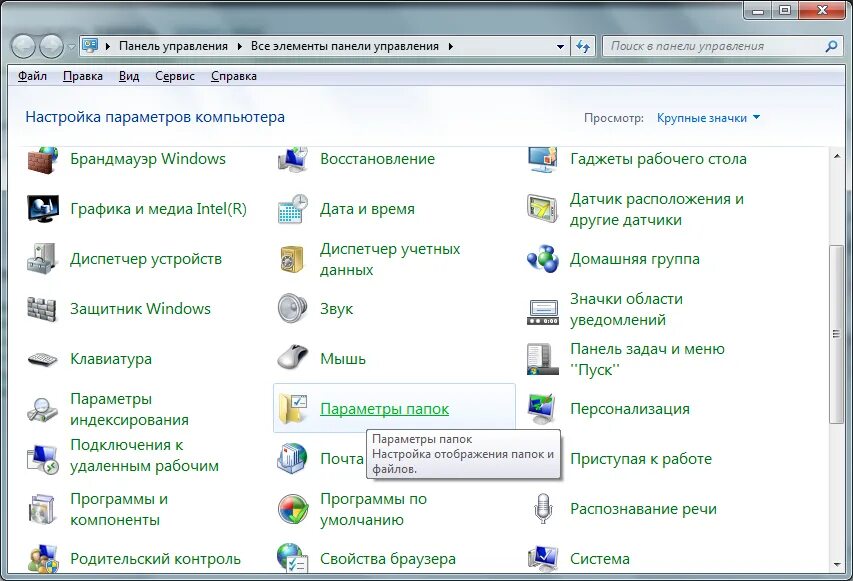Open the Programs and Features icon

pos(42,509)
